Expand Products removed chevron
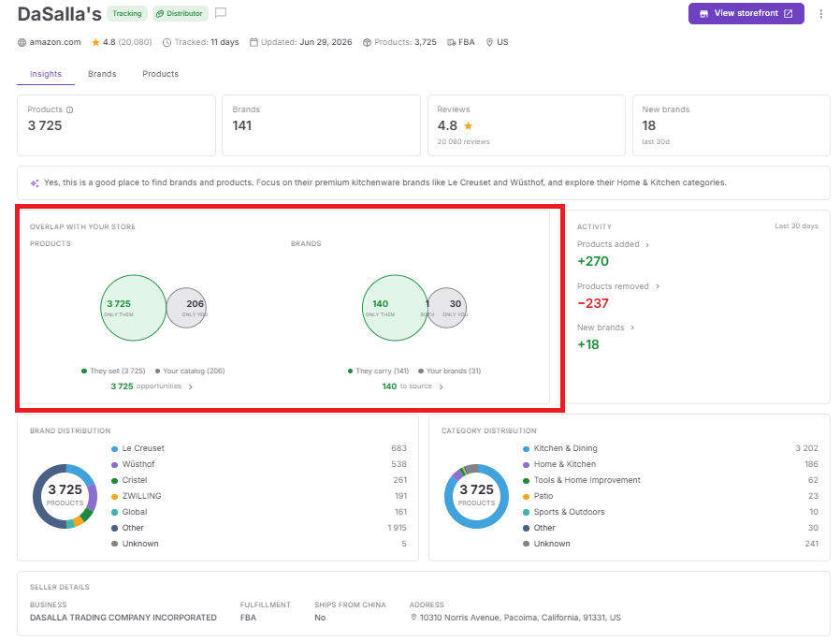Viewport: 840px width, 641px height. (x=658, y=286)
